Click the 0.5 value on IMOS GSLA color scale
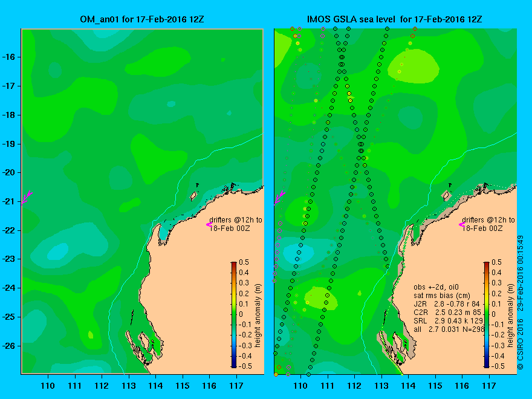 click(496, 262)
